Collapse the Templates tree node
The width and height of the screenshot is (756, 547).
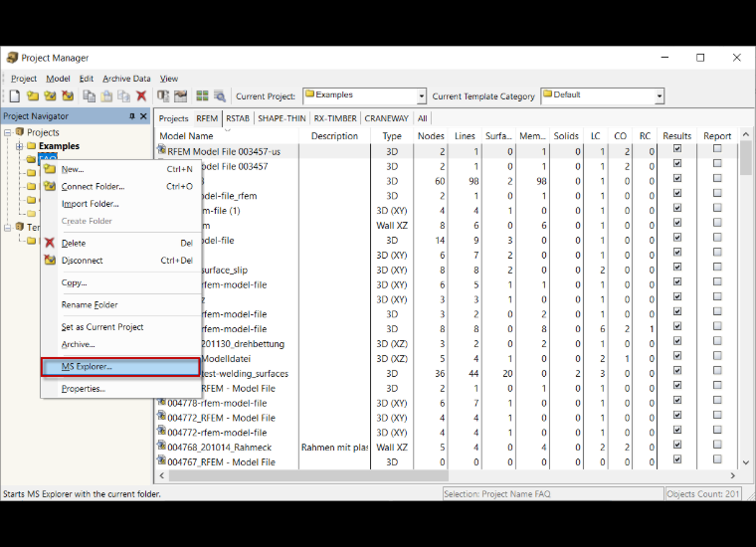point(8,227)
